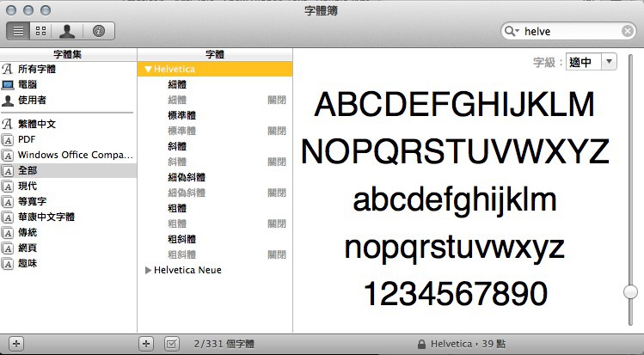Select PDF font collection
Image resolution: width=644 pixels, height=355 pixels.
[68, 139]
